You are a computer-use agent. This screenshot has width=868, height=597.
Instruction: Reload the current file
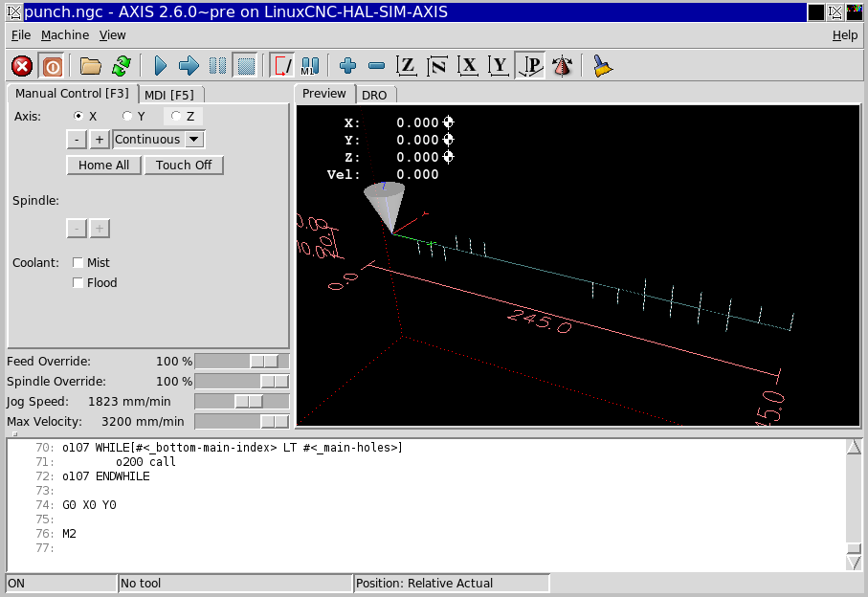pos(122,66)
